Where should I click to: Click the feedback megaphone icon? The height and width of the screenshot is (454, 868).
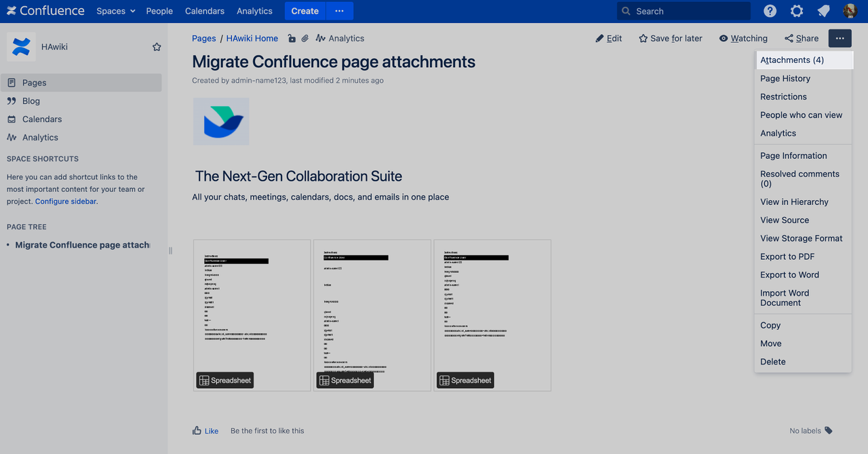coord(823,11)
